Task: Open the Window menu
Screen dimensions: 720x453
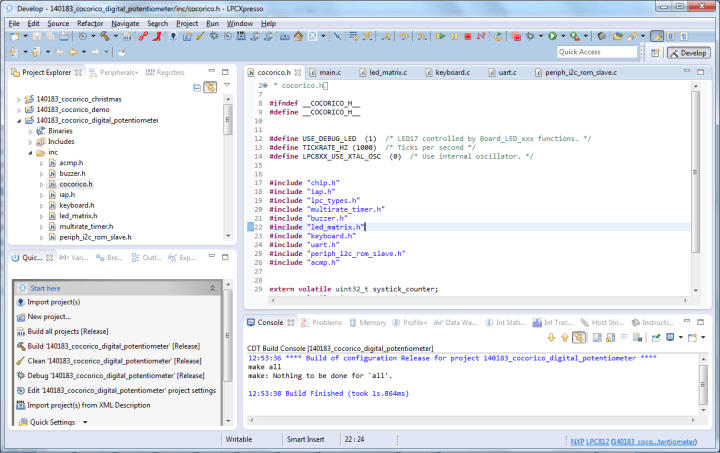Action: click(240, 23)
